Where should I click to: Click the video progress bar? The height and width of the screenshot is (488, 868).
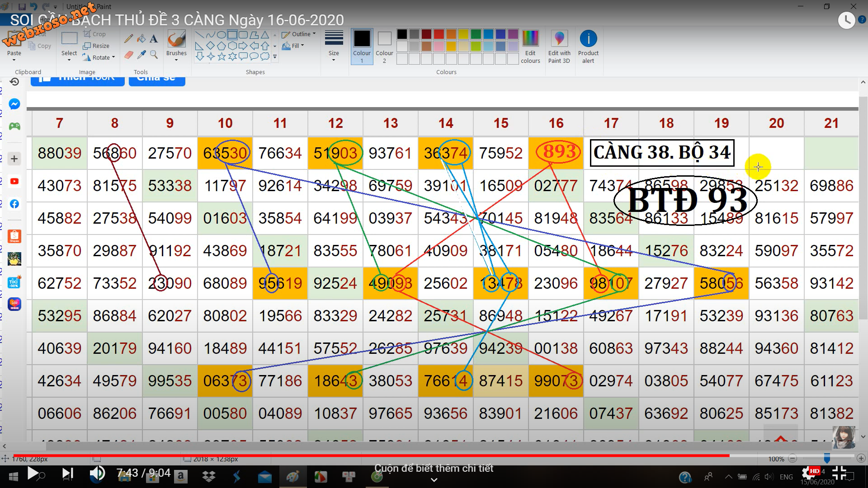click(x=434, y=455)
